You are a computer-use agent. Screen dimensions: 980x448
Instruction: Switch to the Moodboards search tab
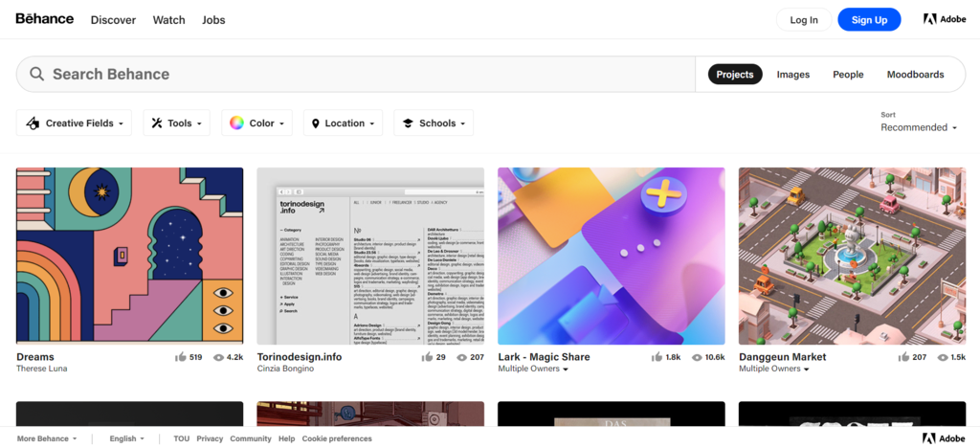tap(916, 75)
